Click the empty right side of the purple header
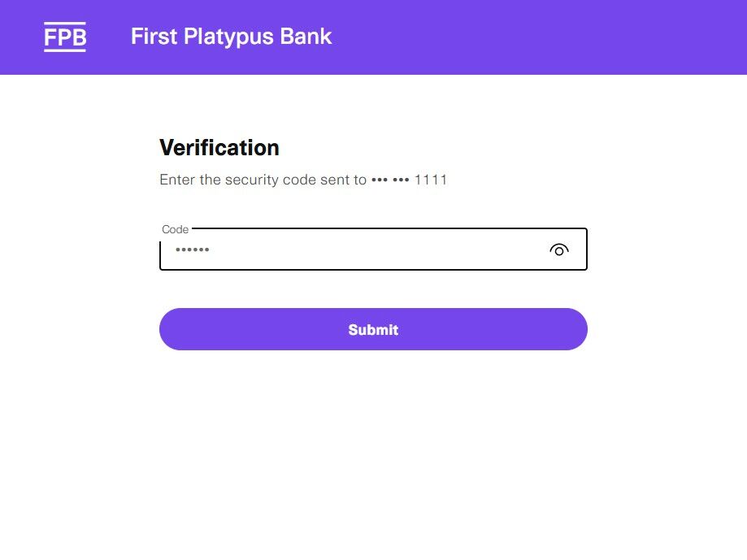Image resolution: width=747 pixels, height=560 pixels. [569, 37]
